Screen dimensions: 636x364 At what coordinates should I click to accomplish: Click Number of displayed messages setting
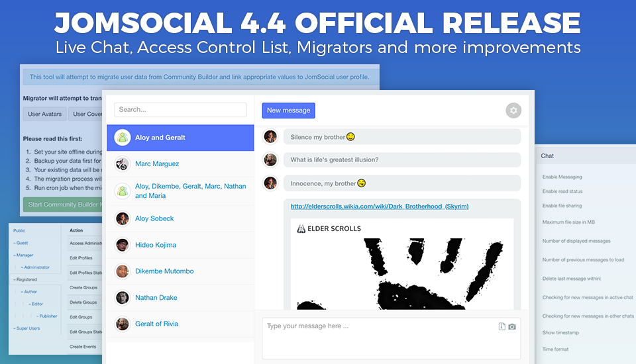point(576,241)
